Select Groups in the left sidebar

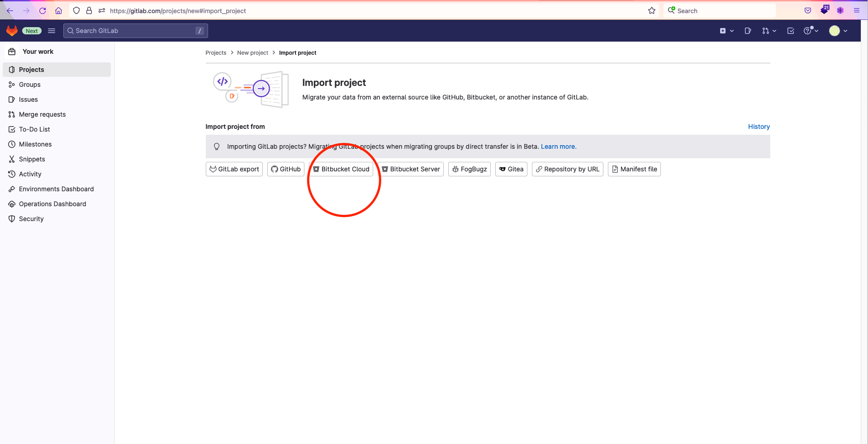[30, 85]
